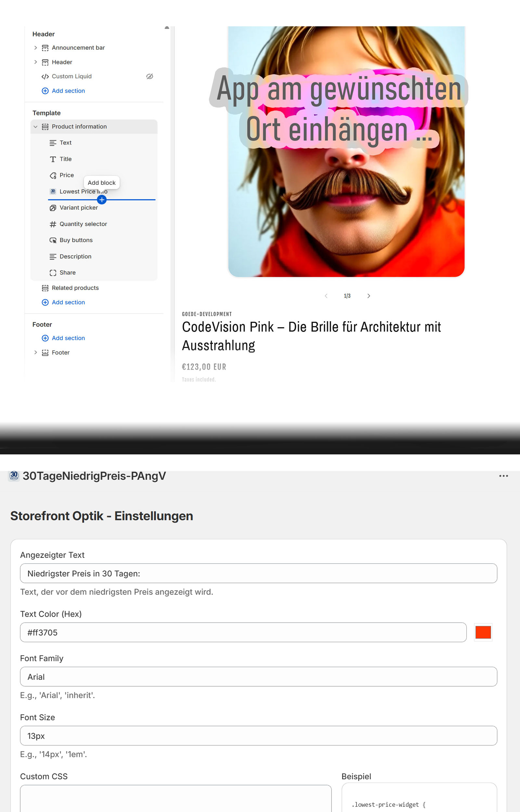Expand the Footer section chevron
Image resolution: width=520 pixels, height=812 pixels.
(x=35, y=352)
